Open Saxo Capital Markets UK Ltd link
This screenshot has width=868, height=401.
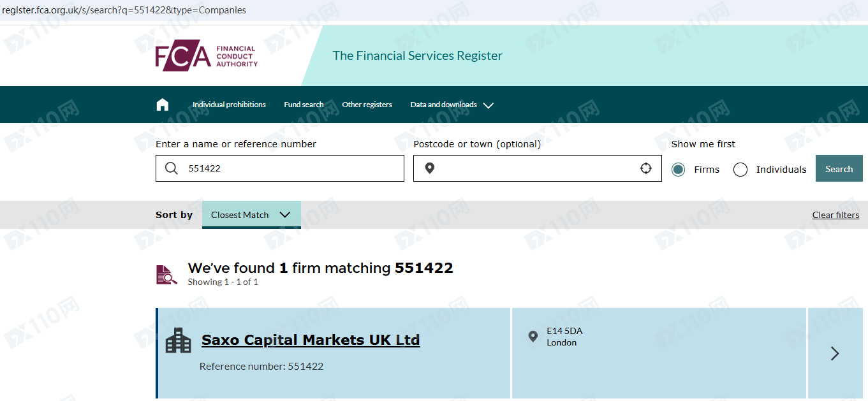311,340
